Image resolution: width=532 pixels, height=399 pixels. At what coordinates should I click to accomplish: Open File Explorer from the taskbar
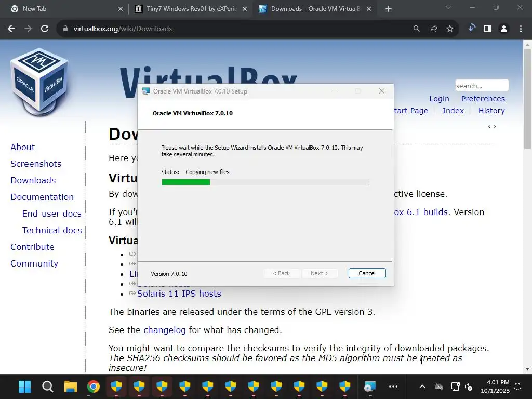pyautogui.click(x=71, y=387)
